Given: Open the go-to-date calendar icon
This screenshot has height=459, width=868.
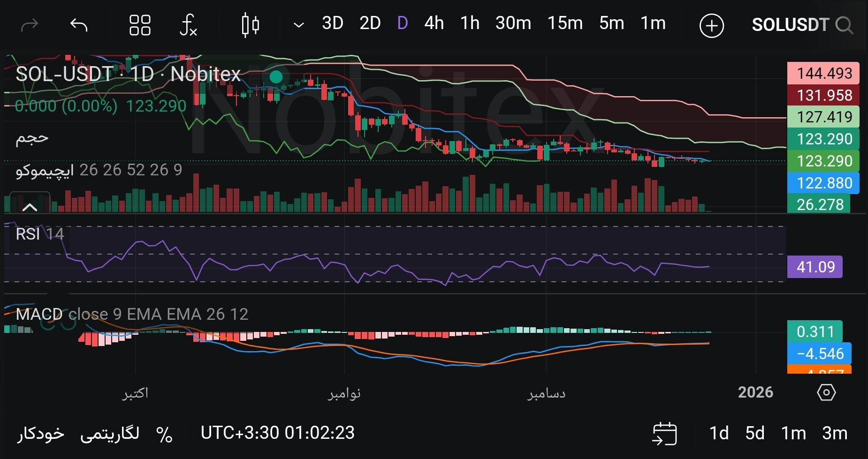Looking at the screenshot, I should tap(664, 433).
